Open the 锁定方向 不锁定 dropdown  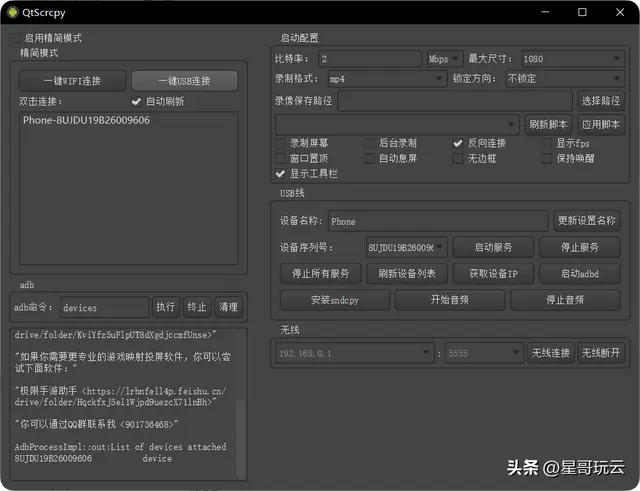[565, 79]
